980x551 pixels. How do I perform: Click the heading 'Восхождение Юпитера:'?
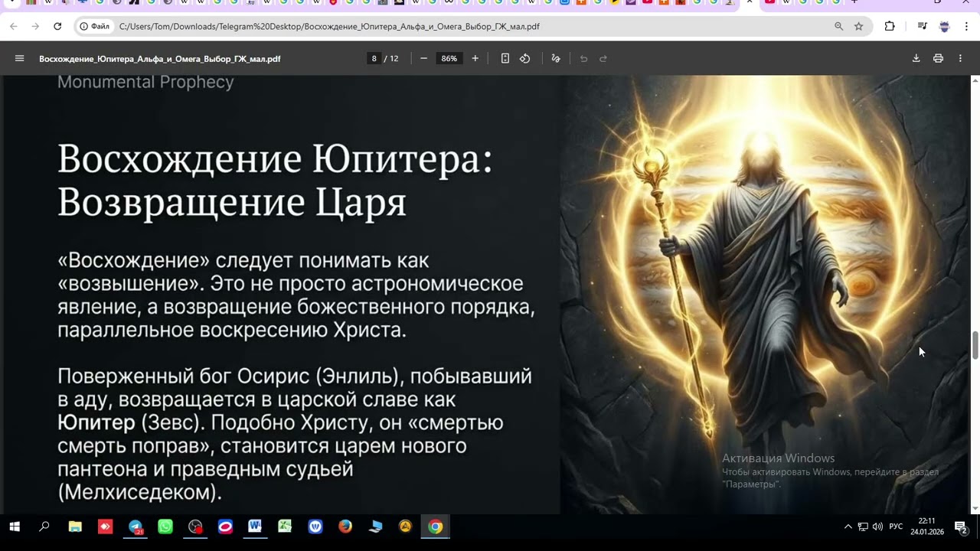coord(275,159)
